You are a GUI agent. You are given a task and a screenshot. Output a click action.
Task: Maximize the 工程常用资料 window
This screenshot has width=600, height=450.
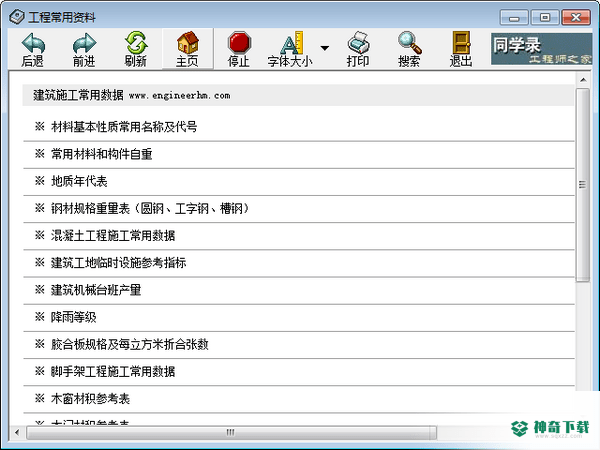tap(545, 18)
